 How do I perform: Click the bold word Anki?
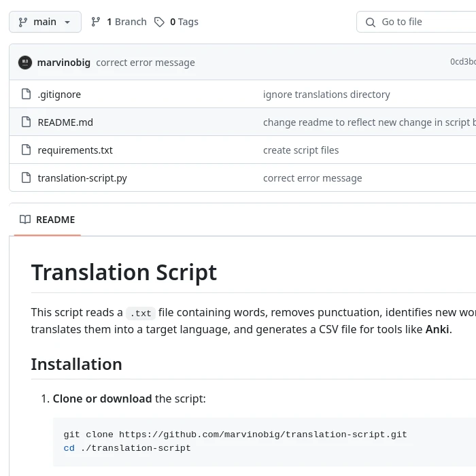(437, 329)
